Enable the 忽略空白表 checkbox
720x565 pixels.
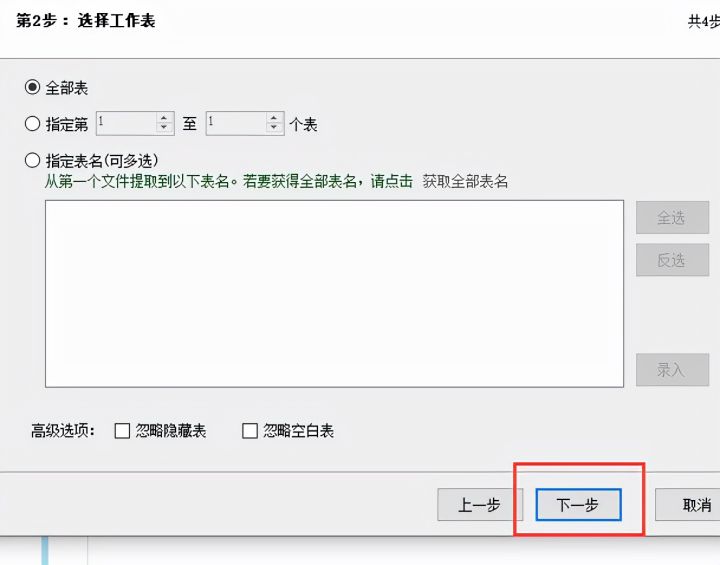click(x=250, y=431)
